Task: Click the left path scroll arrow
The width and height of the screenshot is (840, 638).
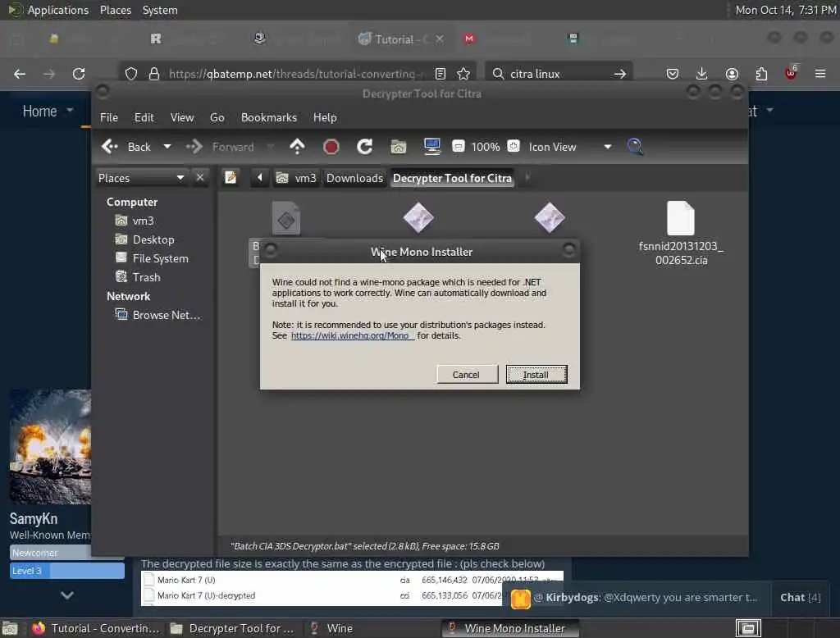Action: click(x=260, y=177)
